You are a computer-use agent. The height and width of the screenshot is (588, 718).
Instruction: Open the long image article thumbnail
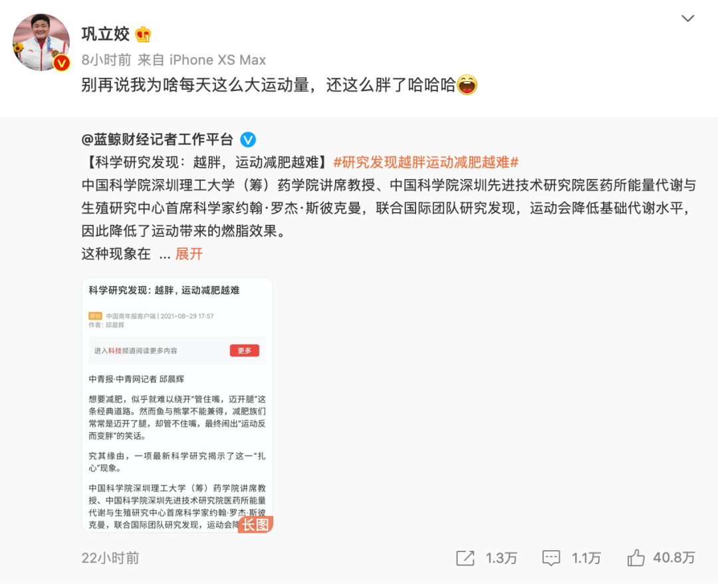[x=178, y=404]
